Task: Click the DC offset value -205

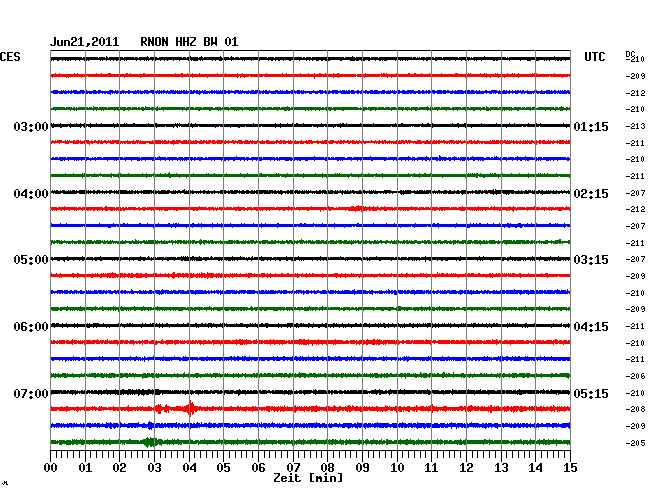Action: [x=635, y=443]
